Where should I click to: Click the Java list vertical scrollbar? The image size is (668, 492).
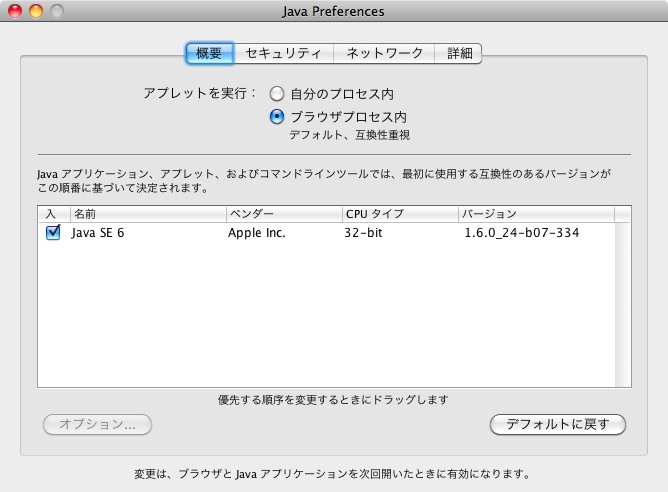(623, 300)
